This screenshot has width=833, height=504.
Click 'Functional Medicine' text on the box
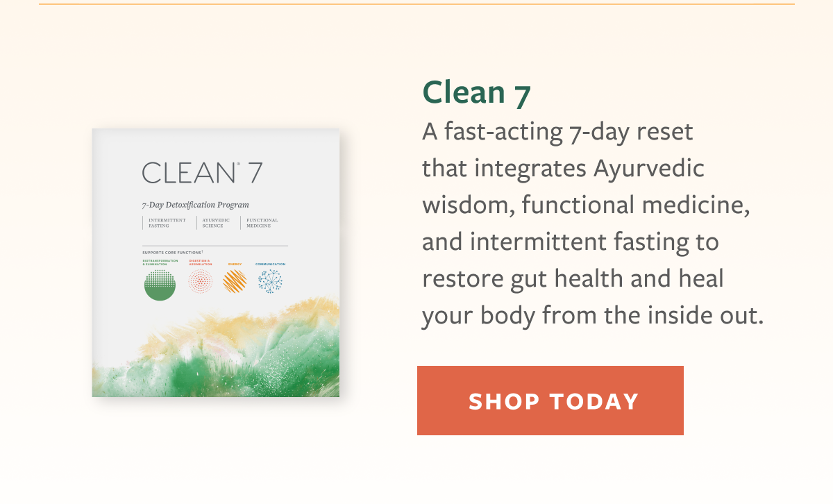(262, 223)
